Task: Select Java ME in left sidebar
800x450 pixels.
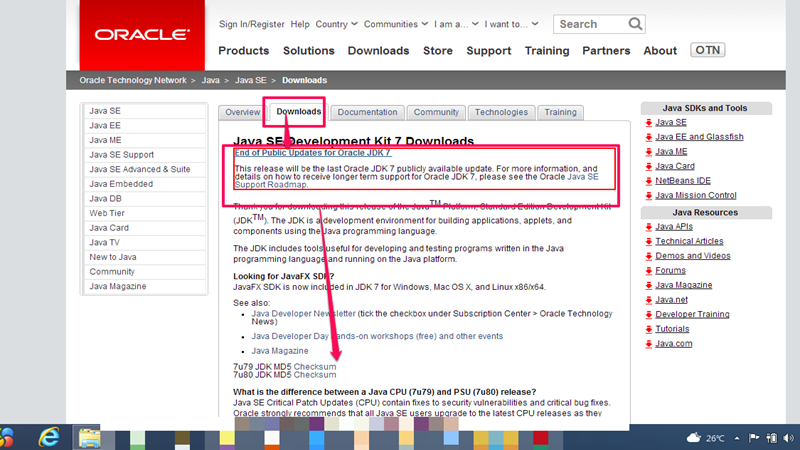Action: pyautogui.click(x=145, y=140)
